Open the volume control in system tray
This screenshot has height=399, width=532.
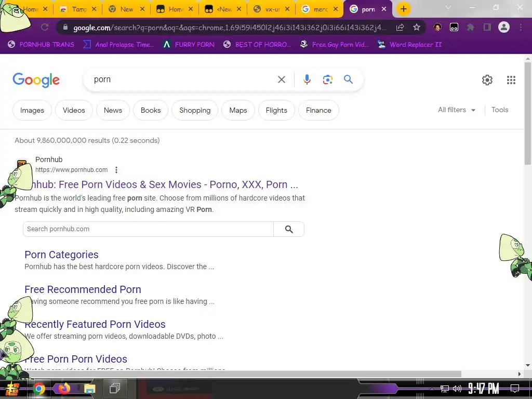[457, 389]
